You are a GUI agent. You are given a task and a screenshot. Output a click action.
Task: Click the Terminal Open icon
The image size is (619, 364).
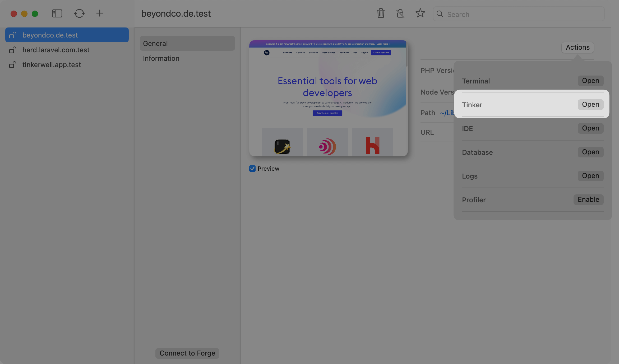pyautogui.click(x=590, y=81)
